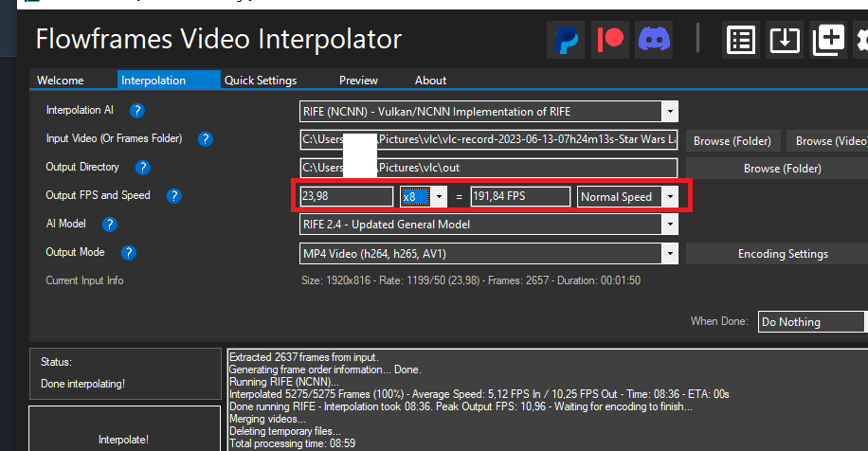
Task: Open the Preview tab
Action: (358, 81)
